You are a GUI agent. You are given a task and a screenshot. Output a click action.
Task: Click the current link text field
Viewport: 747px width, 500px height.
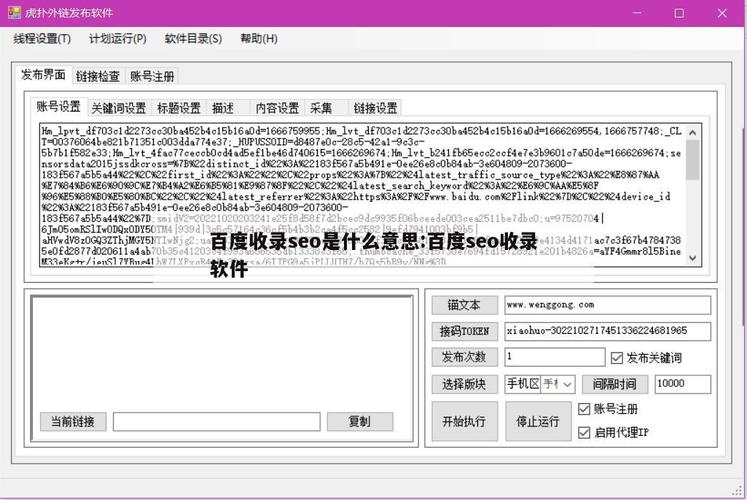click(217, 422)
